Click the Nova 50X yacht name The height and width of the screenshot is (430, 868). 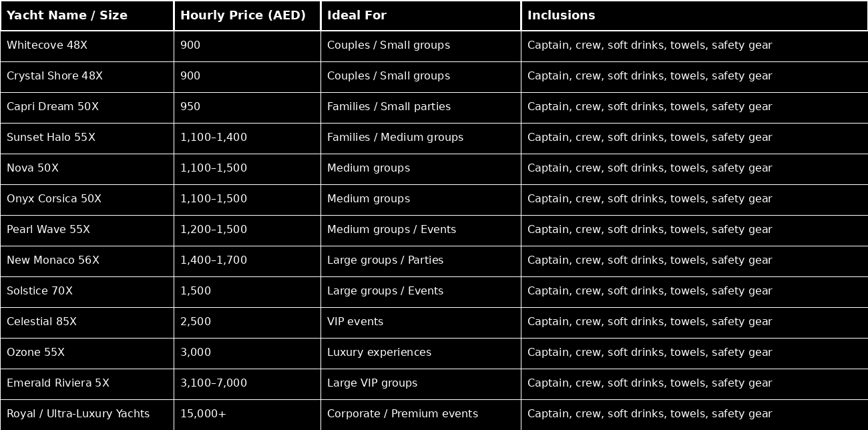33,168
